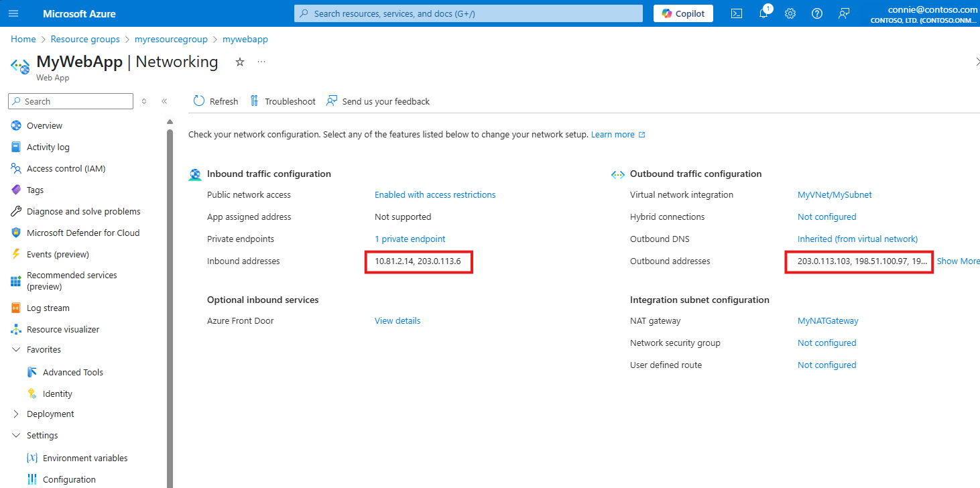980x488 pixels.
Task: Click User defined route Not configured
Action: coord(826,365)
